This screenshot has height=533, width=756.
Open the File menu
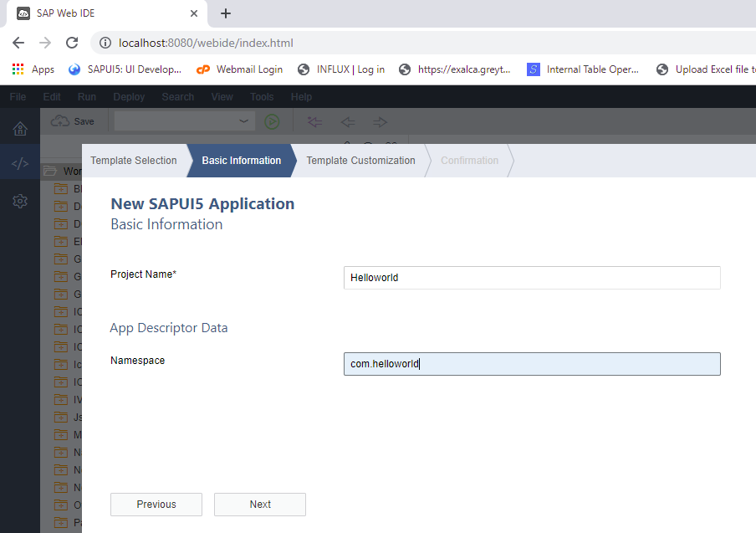(x=18, y=97)
